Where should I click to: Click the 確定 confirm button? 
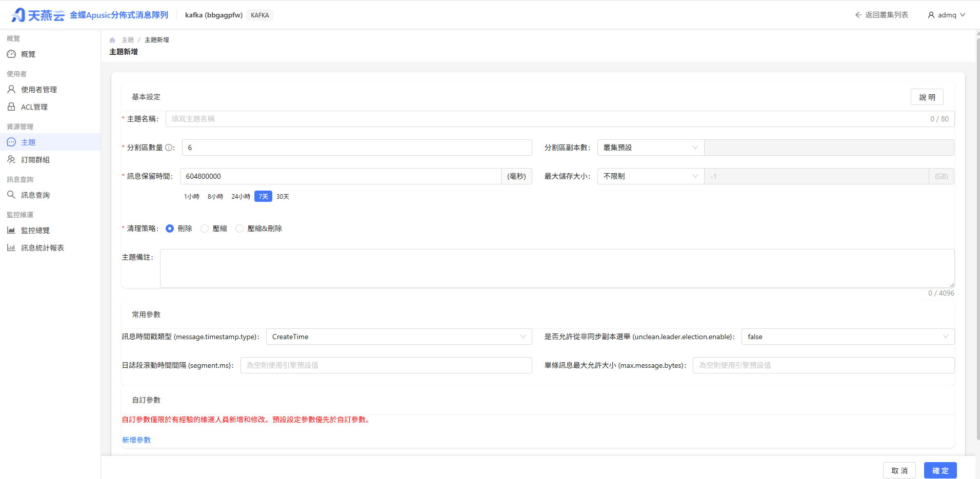click(x=940, y=470)
